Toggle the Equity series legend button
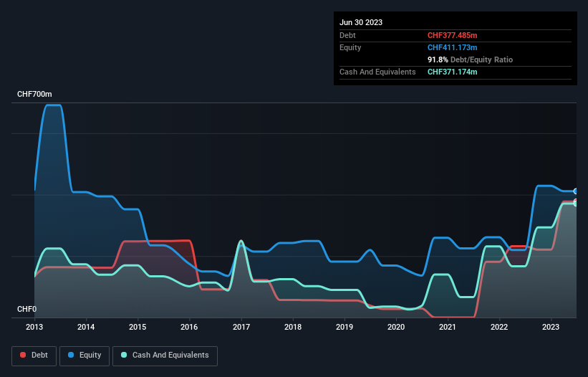Screen dimensions: 588x377 [x=85, y=355]
